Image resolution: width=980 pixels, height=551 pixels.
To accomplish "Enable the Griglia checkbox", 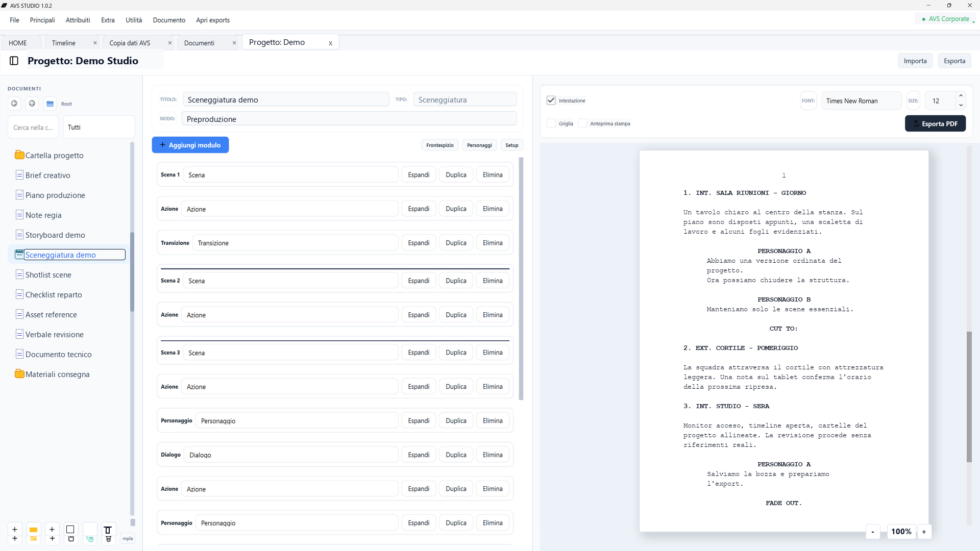I will (x=551, y=123).
